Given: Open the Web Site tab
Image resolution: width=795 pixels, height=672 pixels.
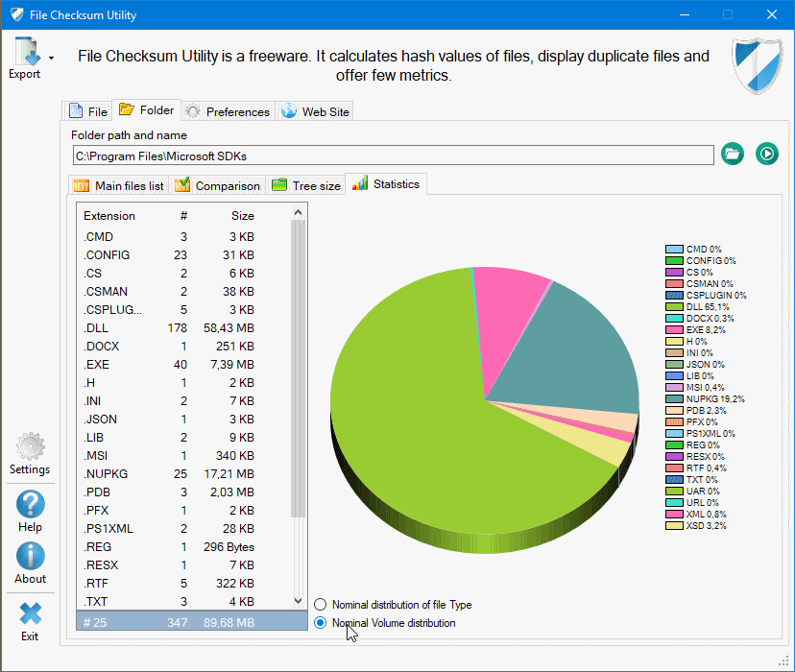Looking at the screenshot, I should click(x=315, y=111).
